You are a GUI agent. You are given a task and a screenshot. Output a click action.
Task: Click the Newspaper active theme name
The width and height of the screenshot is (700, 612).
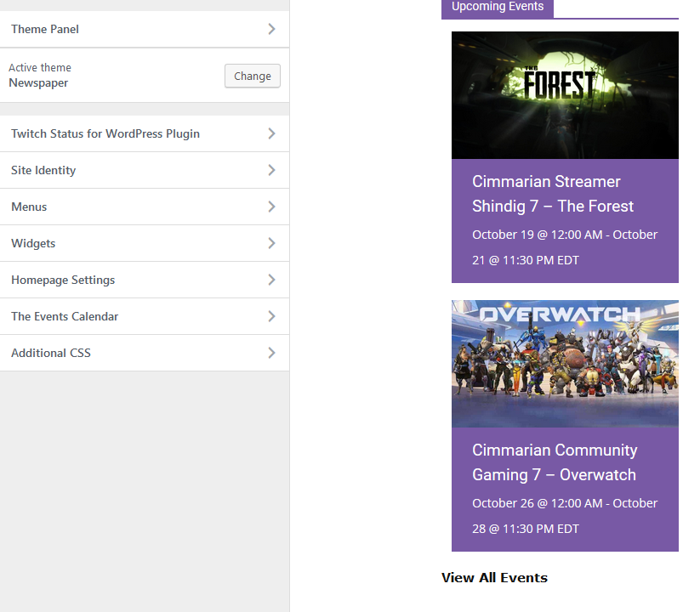point(38,83)
